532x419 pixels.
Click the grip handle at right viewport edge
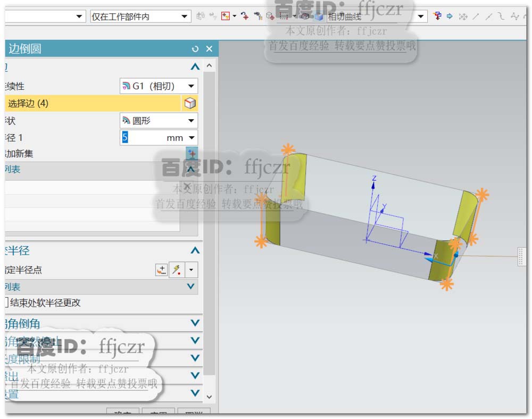tap(521, 256)
